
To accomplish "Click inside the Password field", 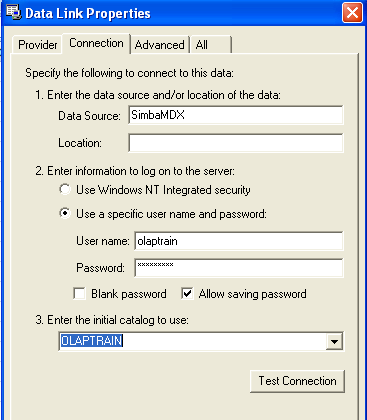I will (239, 268).
